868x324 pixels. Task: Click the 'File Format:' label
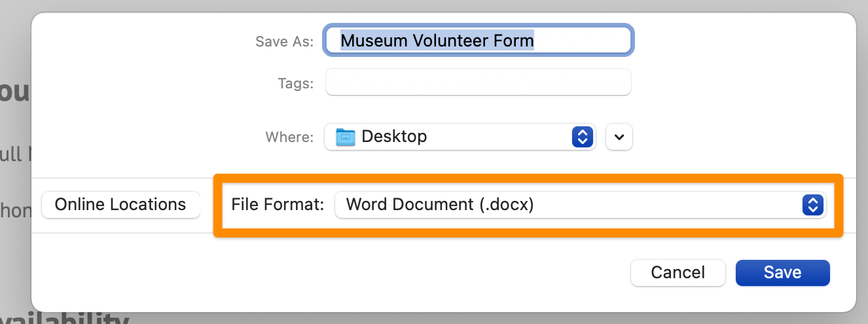point(278,205)
